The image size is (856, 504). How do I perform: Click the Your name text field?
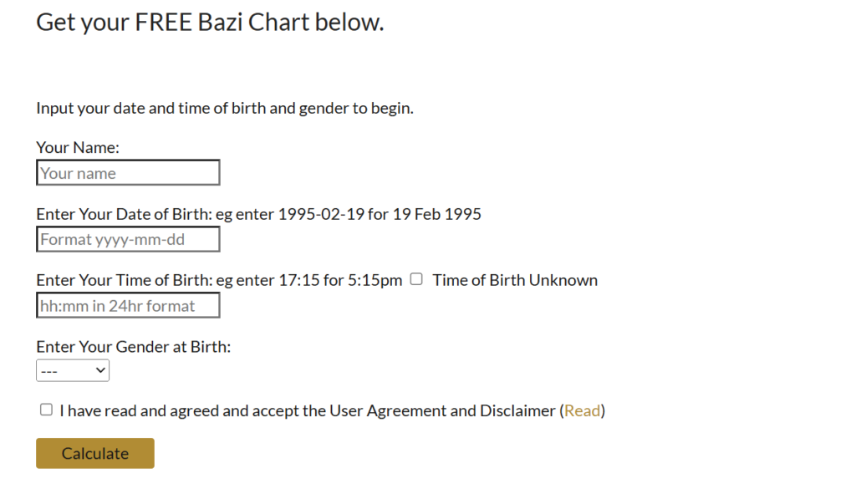(128, 173)
